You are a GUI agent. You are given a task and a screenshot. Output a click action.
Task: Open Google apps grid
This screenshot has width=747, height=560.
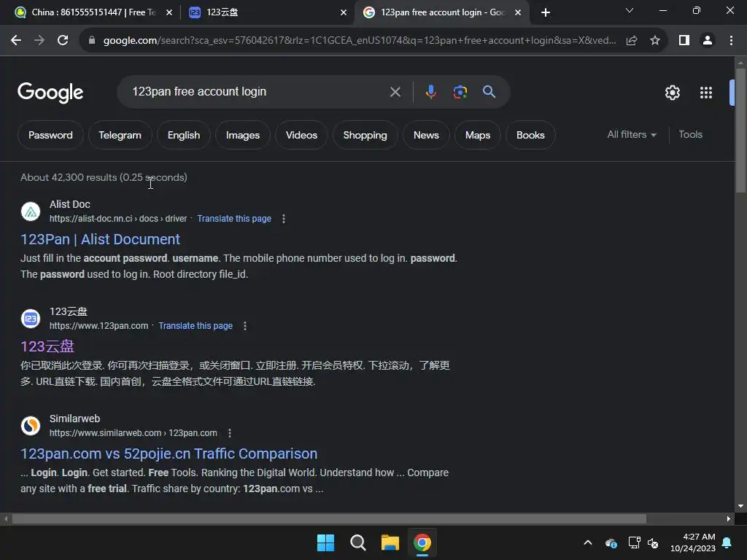point(706,93)
